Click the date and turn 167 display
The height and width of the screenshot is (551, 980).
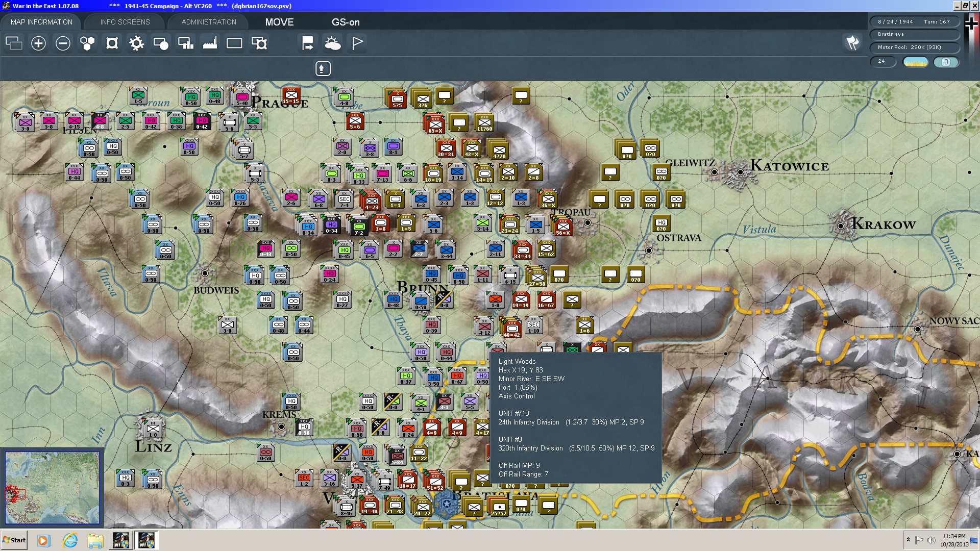pyautogui.click(x=914, y=21)
